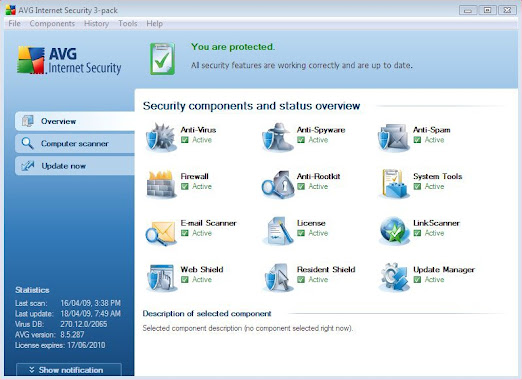Screen dimensions: 522x380
Task: Open the History menu
Action: (96, 24)
